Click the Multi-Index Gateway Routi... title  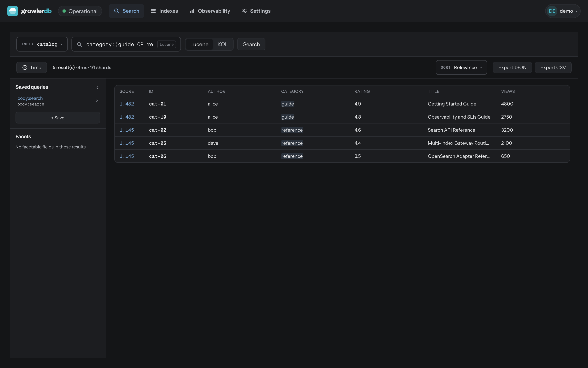458,143
